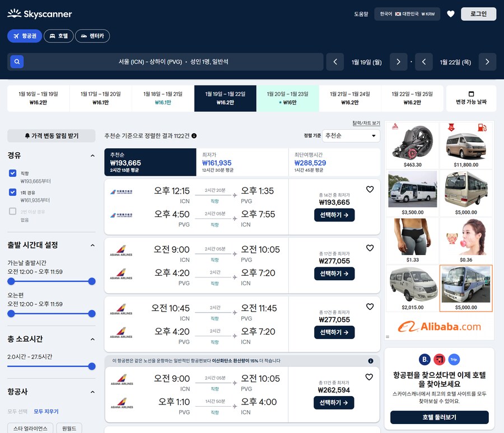Save the ₩193,665 flight with heart icon
This screenshot has height=433, width=504.
coord(370,190)
